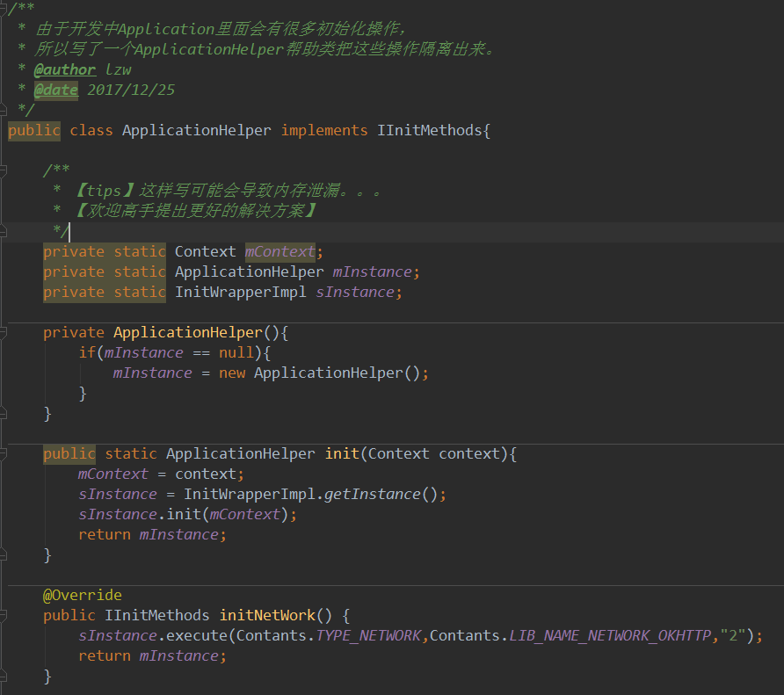Click the mContext field declaration
The height and width of the screenshot is (695, 784).
pyautogui.click(x=279, y=251)
